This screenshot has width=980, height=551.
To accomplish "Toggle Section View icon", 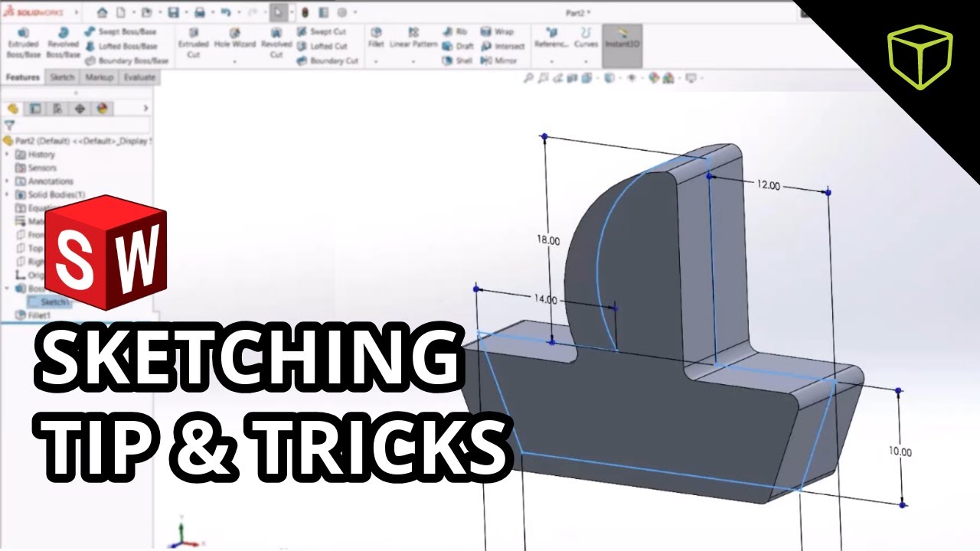I will click(x=572, y=78).
